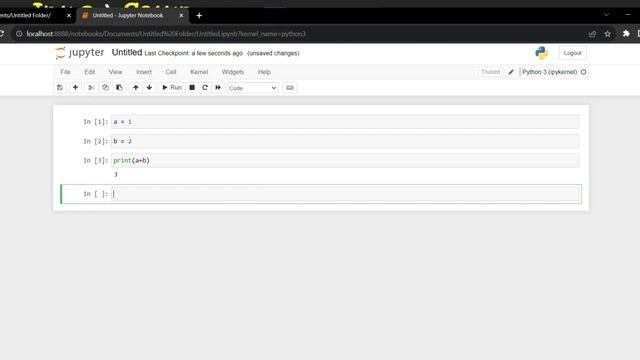Screen dimensions: 640x360
Task: Click the In [3]: prompt label
Action: [x=96, y=160]
